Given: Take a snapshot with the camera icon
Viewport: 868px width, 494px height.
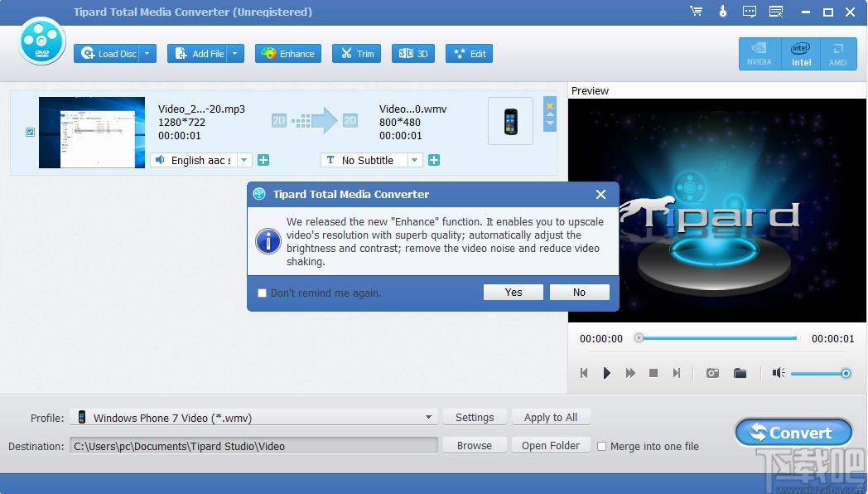Looking at the screenshot, I should coord(712,373).
